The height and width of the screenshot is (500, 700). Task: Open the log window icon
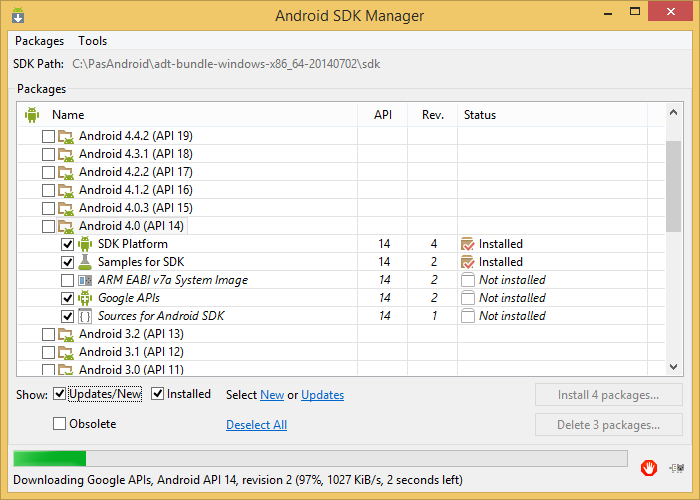(x=676, y=467)
